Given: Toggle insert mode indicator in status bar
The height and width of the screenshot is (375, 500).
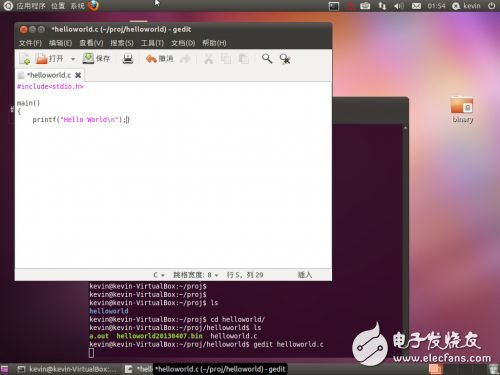Looking at the screenshot, I should (x=305, y=275).
